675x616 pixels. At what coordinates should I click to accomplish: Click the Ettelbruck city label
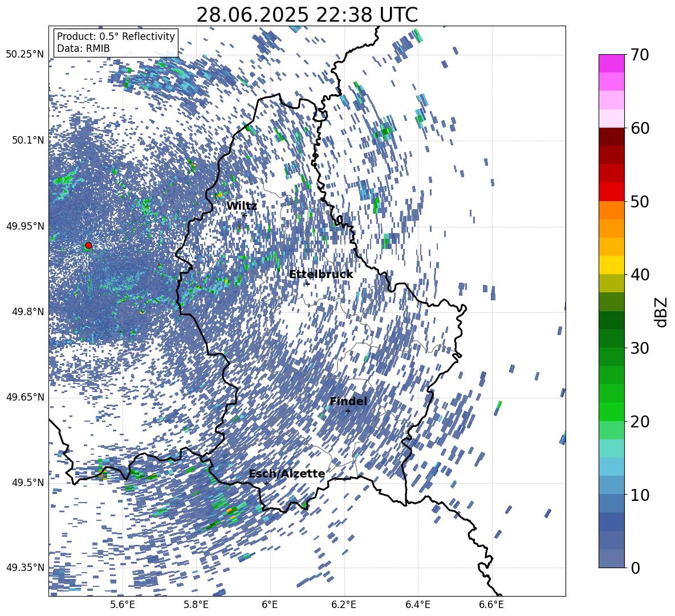(321, 275)
